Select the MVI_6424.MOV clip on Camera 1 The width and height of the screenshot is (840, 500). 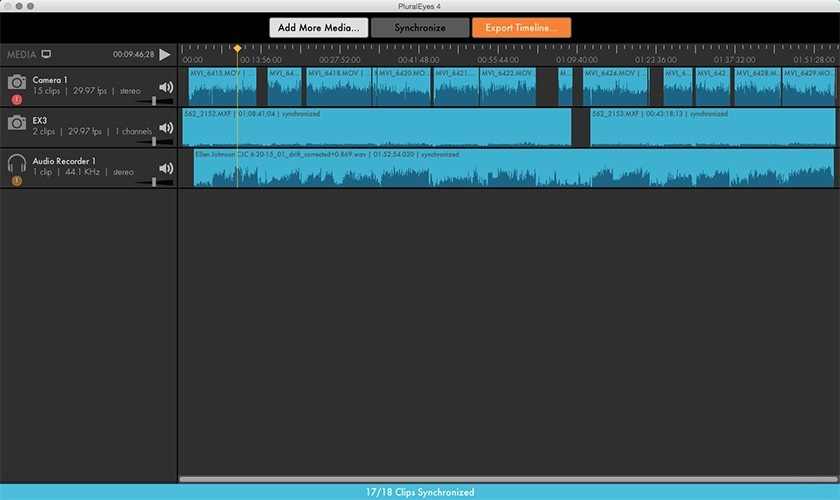pos(616,87)
